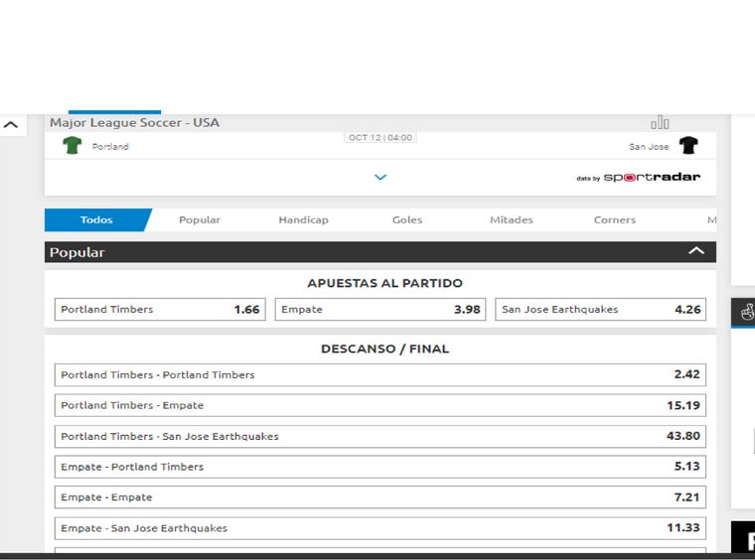Collapse the left sidebar chevron
This screenshot has width=755, height=560.
[11, 125]
